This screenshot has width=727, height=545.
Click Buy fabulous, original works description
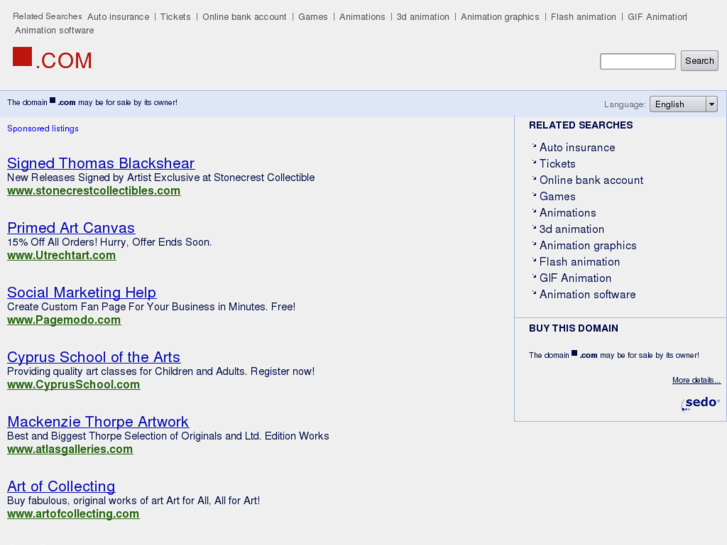[x=134, y=500]
